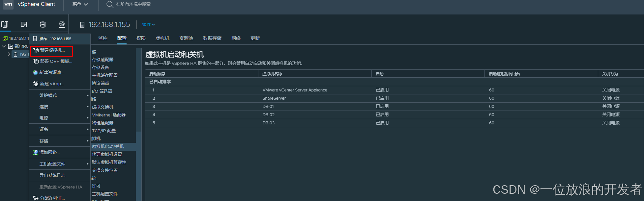
Task: Switch to the 监控 tab
Action: tap(103, 38)
